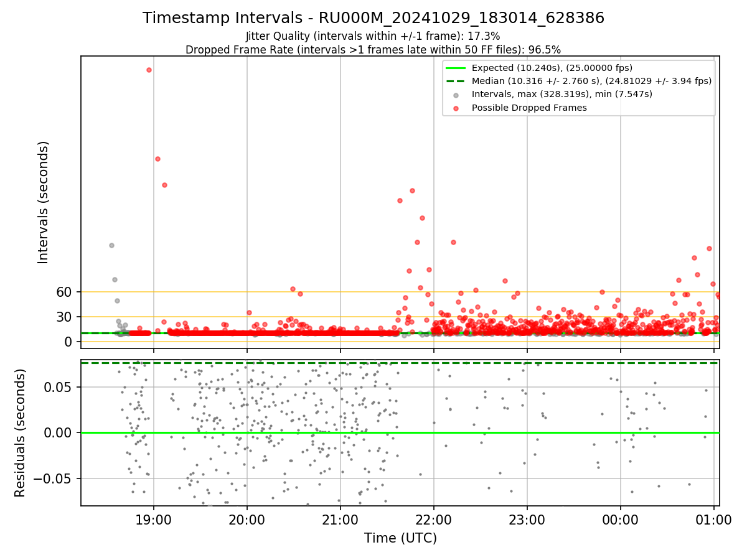The width and height of the screenshot is (747, 560).
Task: Click the 20:00 time tick label
Action: click(247, 520)
